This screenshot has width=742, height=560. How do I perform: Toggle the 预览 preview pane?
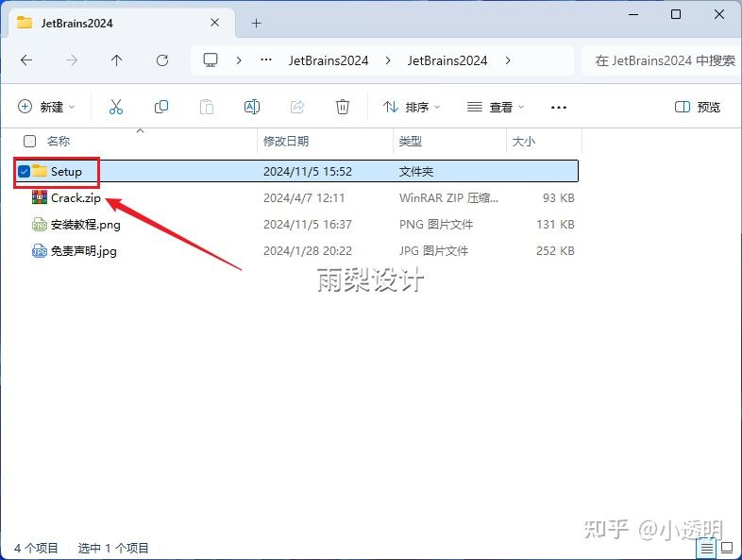pos(697,107)
